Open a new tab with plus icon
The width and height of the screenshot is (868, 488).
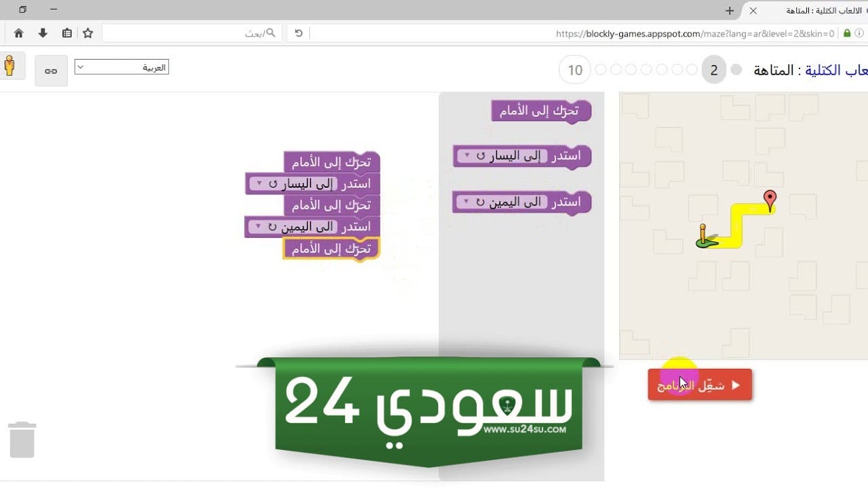[x=730, y=11]
